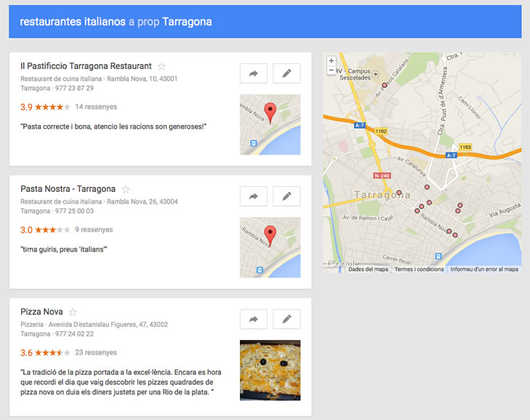Zoom out on the map
Viewport: 530px width, 420px height.
click(332, 71)
